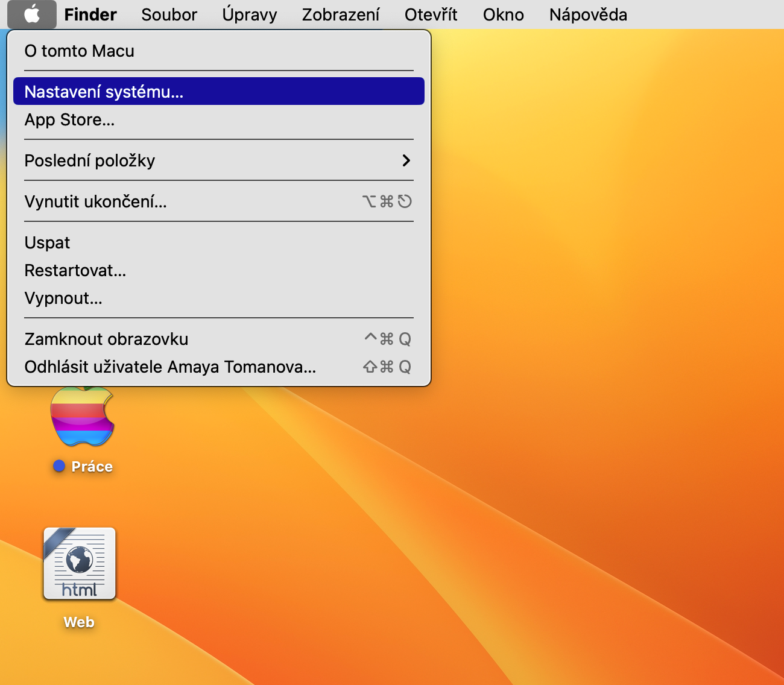Open the Práce rainbow apple desktop icon

(83, 416)
